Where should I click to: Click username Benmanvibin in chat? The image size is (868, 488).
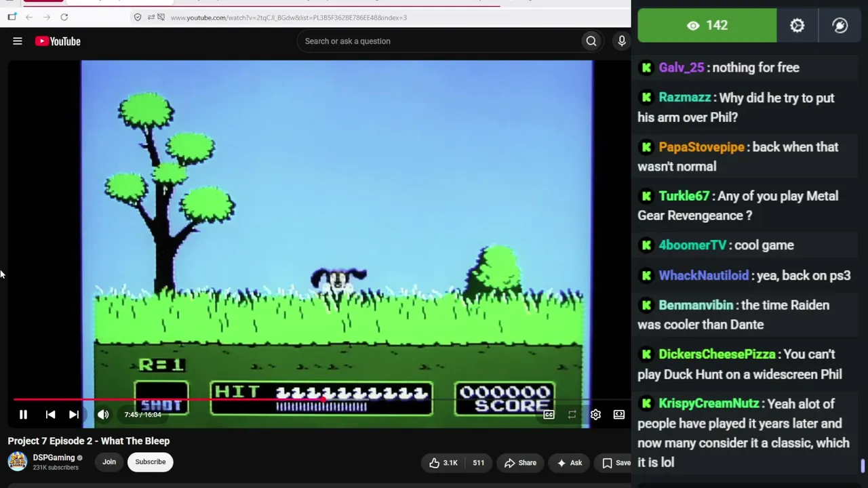696,305
